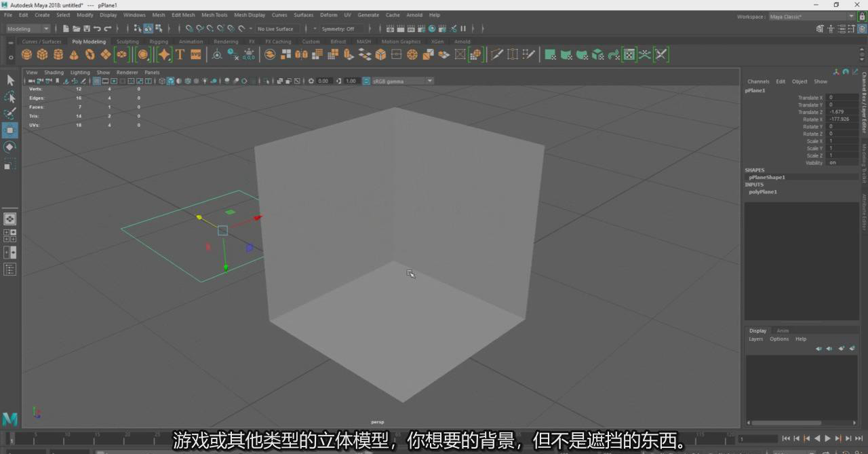Click the play forward button
868x454 pixels.
coord(827,438)
